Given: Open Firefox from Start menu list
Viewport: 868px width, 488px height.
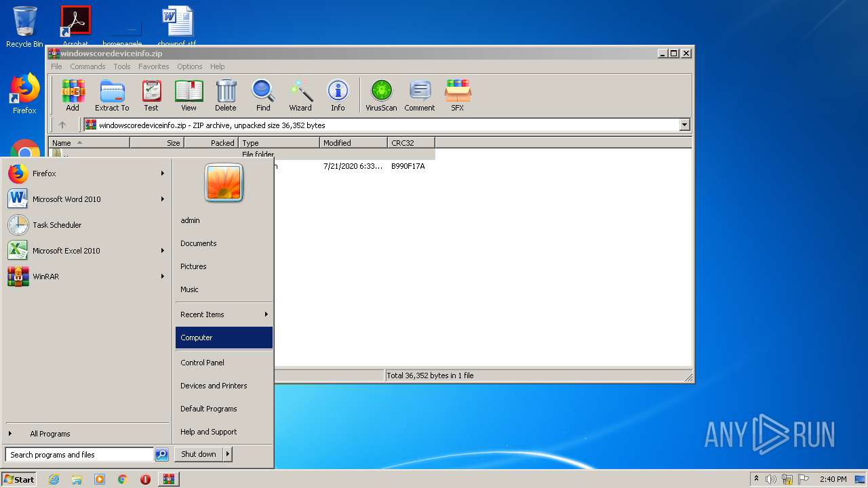Looking at the screenshot, I should (86, 174).
